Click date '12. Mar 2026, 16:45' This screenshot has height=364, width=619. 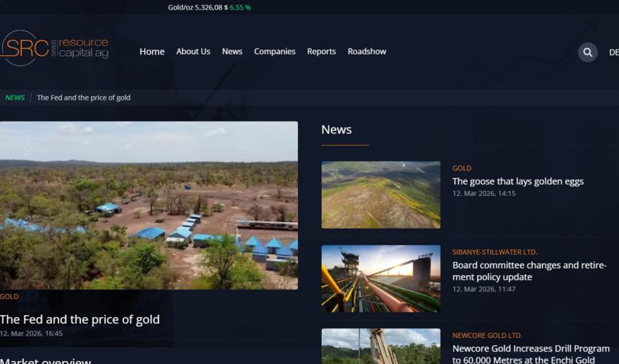[31, 333]
